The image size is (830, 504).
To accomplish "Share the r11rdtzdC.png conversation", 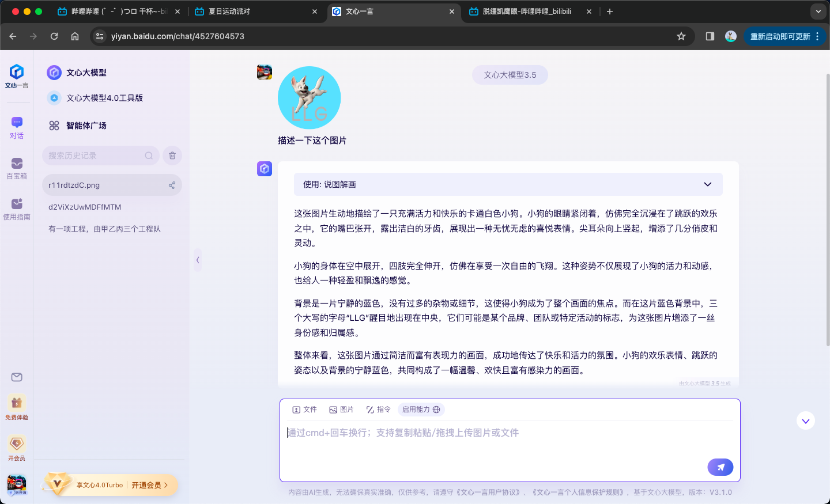I will point(172,185).
